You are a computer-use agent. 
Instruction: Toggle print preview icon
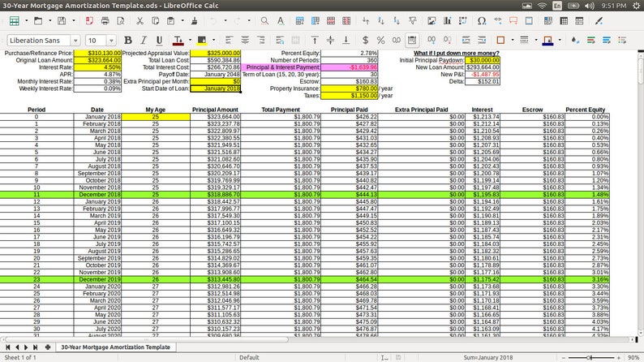click(121, 21)
